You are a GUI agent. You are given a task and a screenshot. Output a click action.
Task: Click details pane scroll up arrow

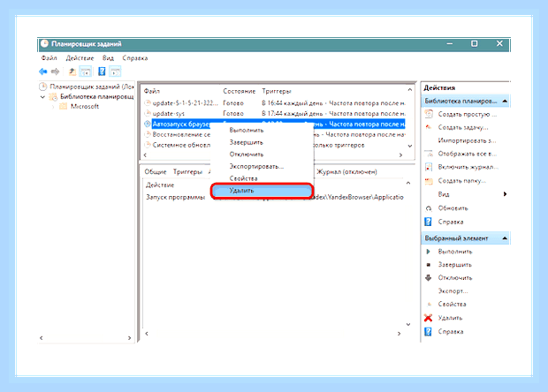[408, 183]
